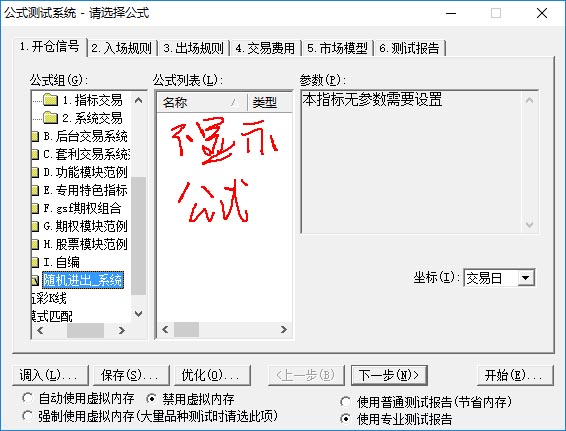The image size is (566, 431).
Task: Select I.自编 group
Action: pyautogui.click(x=61, y=262)
